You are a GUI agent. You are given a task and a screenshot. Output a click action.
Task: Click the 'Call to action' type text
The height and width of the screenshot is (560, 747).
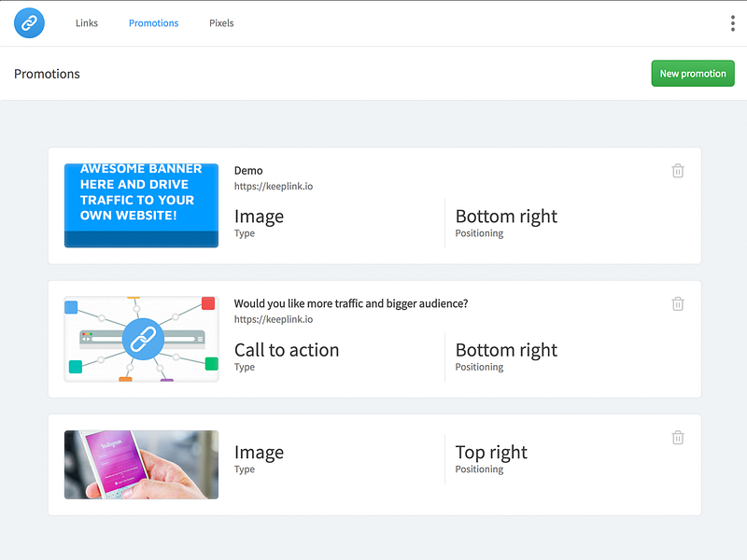(287, 350)
